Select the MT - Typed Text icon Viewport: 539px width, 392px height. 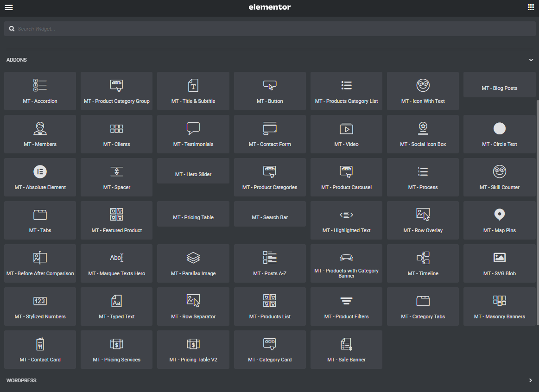(116, 301)
